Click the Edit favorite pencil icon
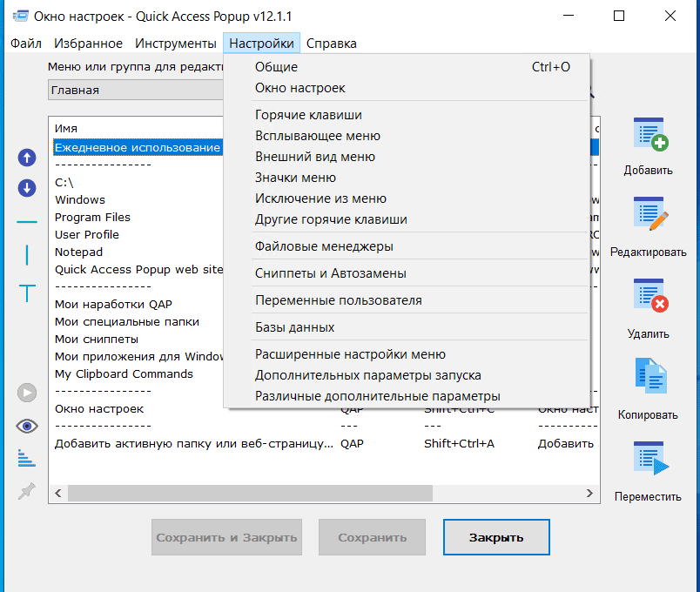Screen dimensions: 700x592 pyautogui.click(x=648, y=216)
